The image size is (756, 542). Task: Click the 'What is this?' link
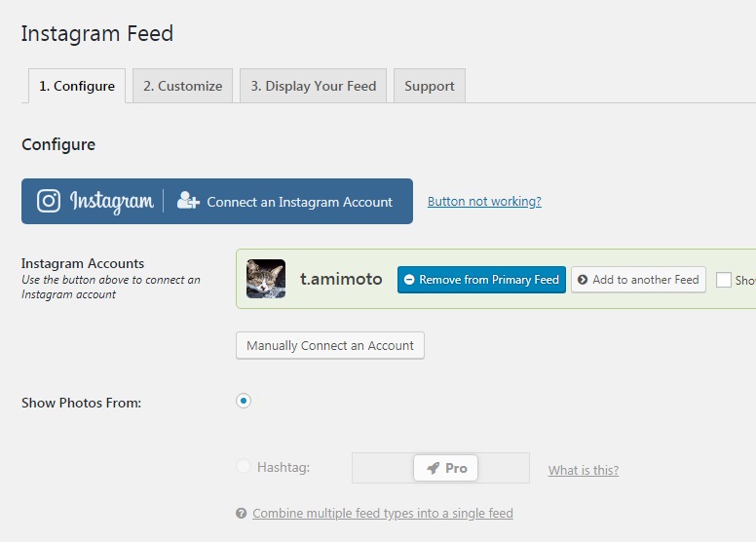(x=583, y=471)
